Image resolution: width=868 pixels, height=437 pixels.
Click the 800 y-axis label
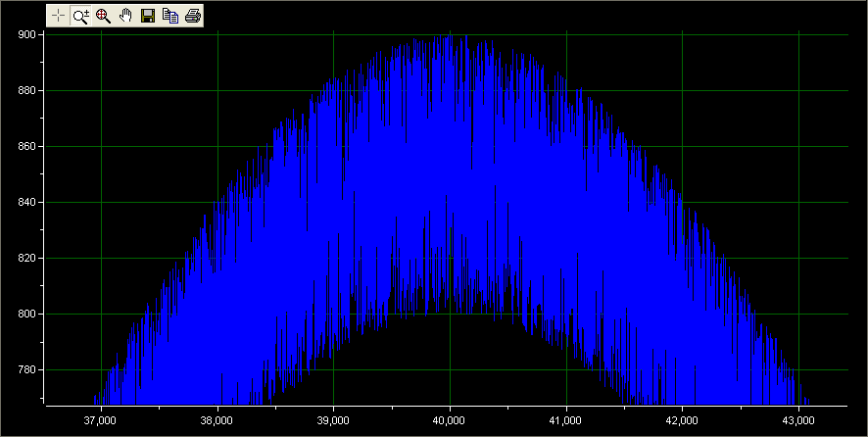coord(26,315)
